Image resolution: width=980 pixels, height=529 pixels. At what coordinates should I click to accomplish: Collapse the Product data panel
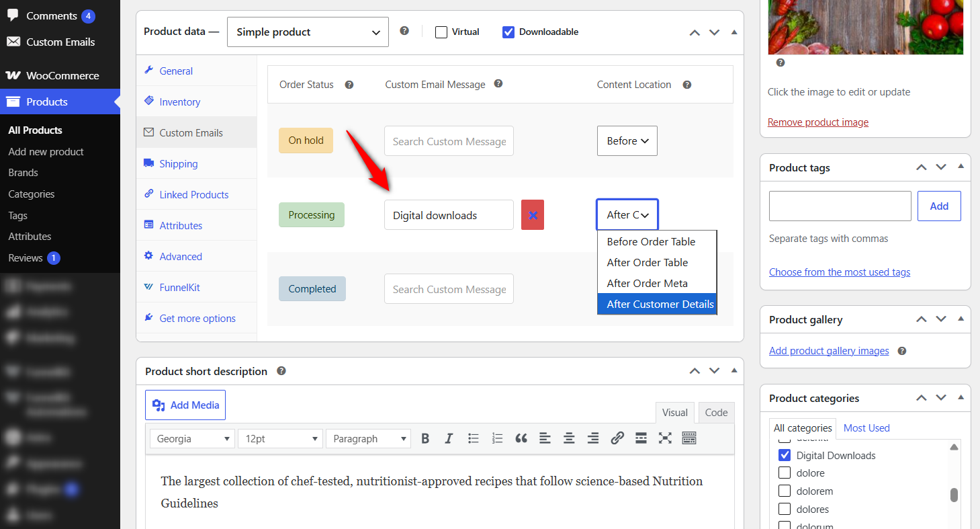coord(734,32)
